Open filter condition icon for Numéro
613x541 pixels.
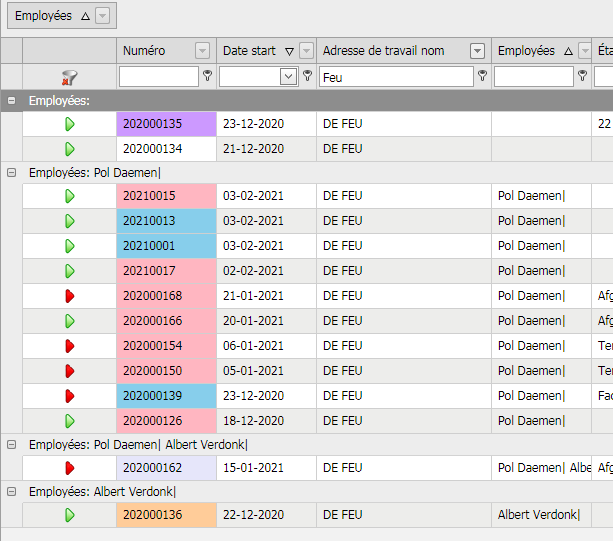tap(208, 75)
